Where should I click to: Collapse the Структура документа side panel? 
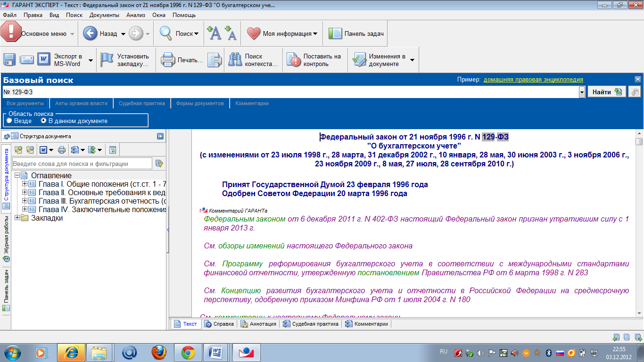coord(160,136)
